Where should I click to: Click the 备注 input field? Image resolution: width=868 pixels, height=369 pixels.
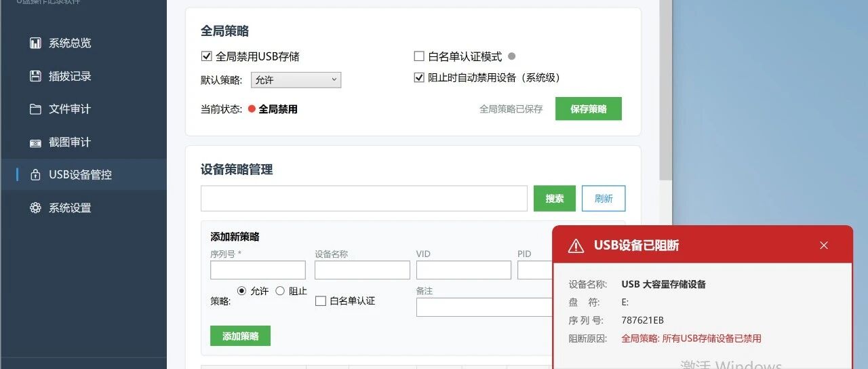pos(485,307)
